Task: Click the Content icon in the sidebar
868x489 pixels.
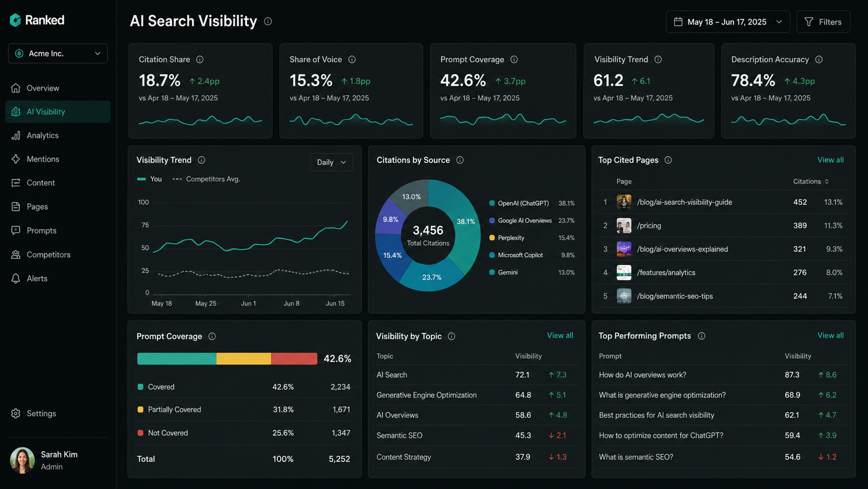Action: [16, 183]
